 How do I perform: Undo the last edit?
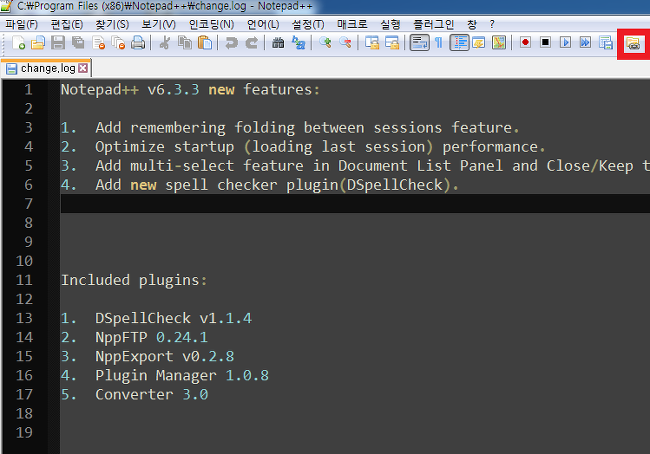(231, 43)
